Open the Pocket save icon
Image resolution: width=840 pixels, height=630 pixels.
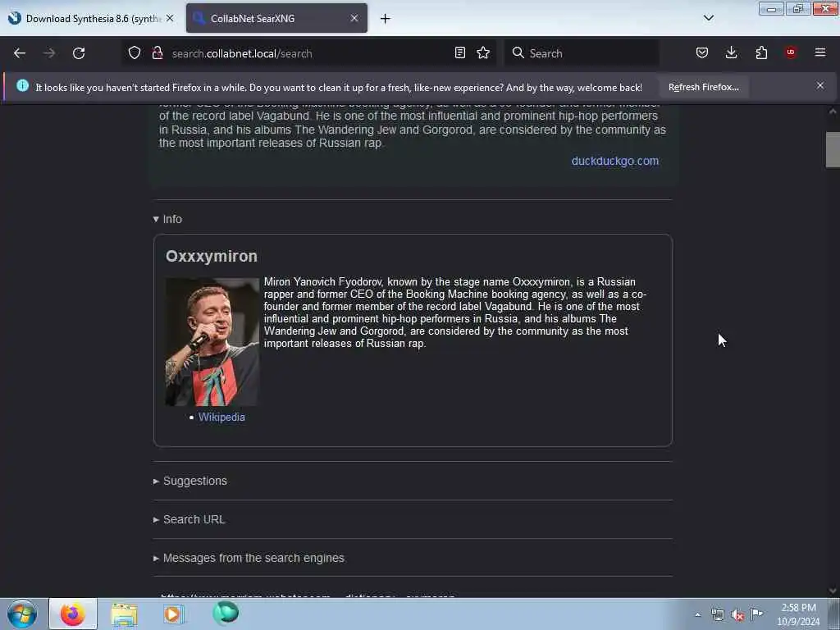coord(702,52)
